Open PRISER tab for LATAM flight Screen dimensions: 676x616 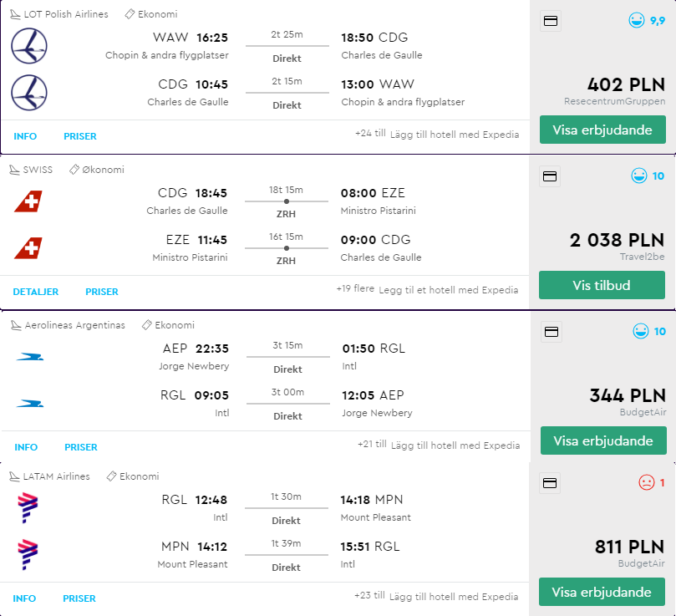pos(79,598)
